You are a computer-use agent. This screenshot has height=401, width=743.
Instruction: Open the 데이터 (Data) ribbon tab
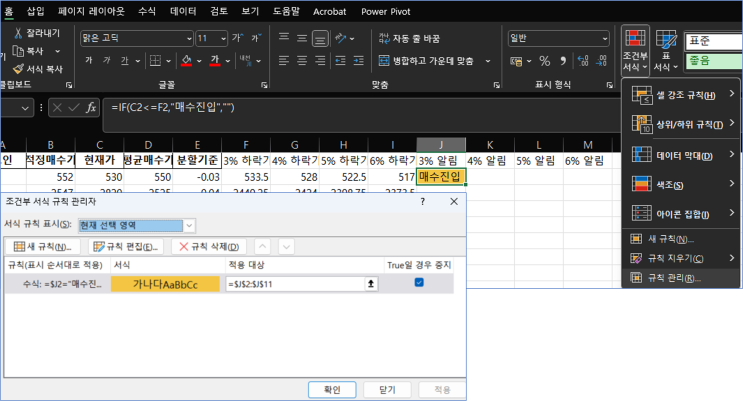183,11
